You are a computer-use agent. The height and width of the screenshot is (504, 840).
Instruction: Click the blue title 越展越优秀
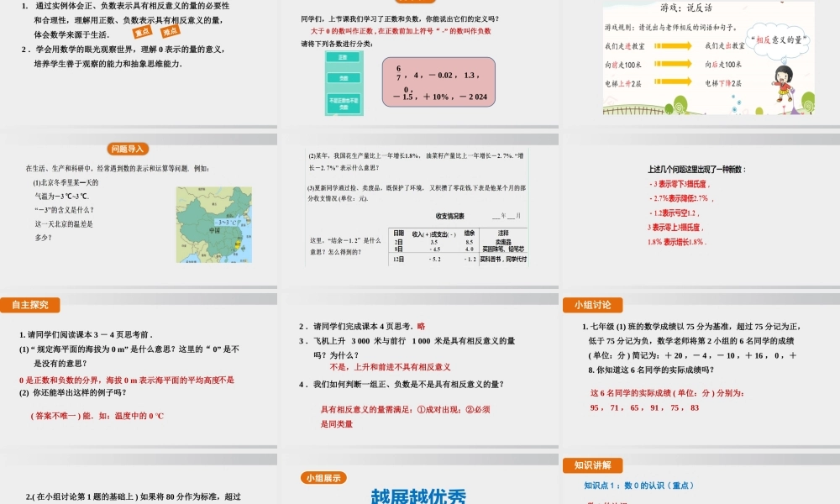[418, 496]
